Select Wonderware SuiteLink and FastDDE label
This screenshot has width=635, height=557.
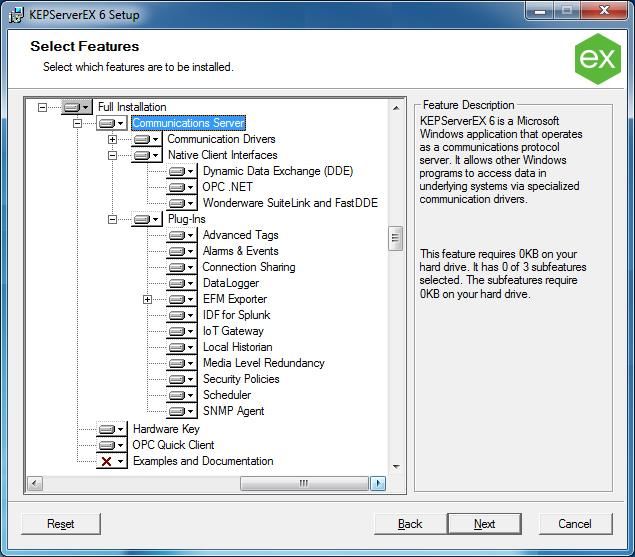290,203
